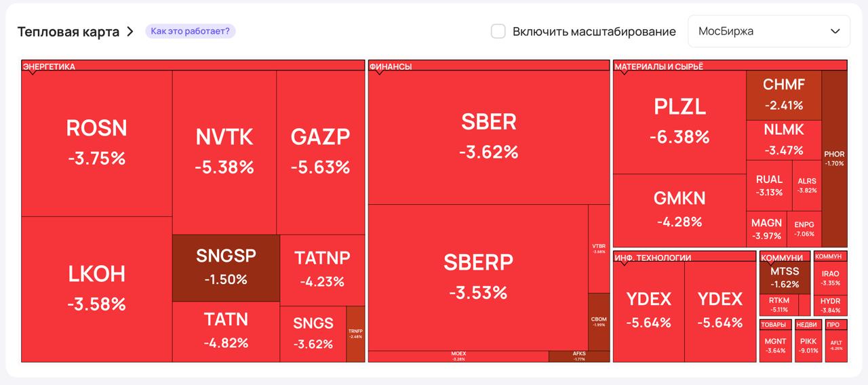Image resolution: width=868 pixels, height=385 pixels.
Task: Click the TATNP -4.23% tile
Action: 322,268
